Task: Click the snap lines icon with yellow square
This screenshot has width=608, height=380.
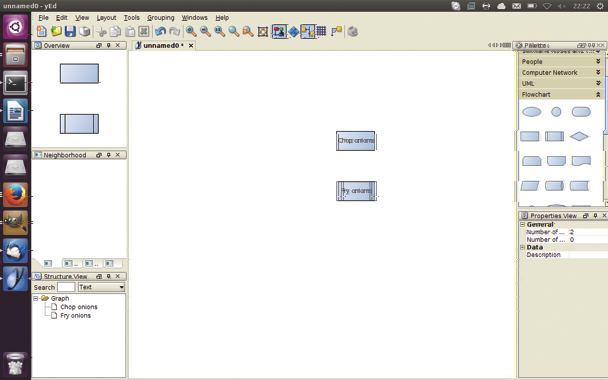Action: pyautogui.click(x=336, y=31)
